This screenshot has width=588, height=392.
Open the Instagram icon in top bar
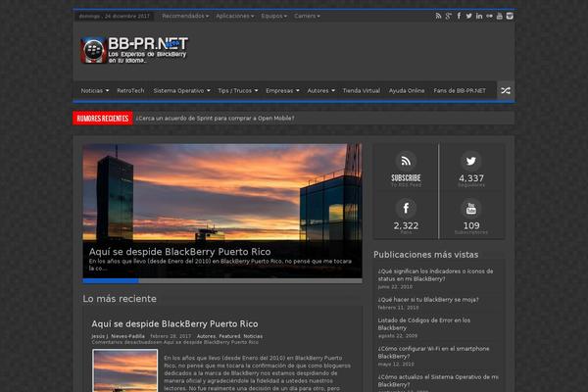click(x=510, y=16)
